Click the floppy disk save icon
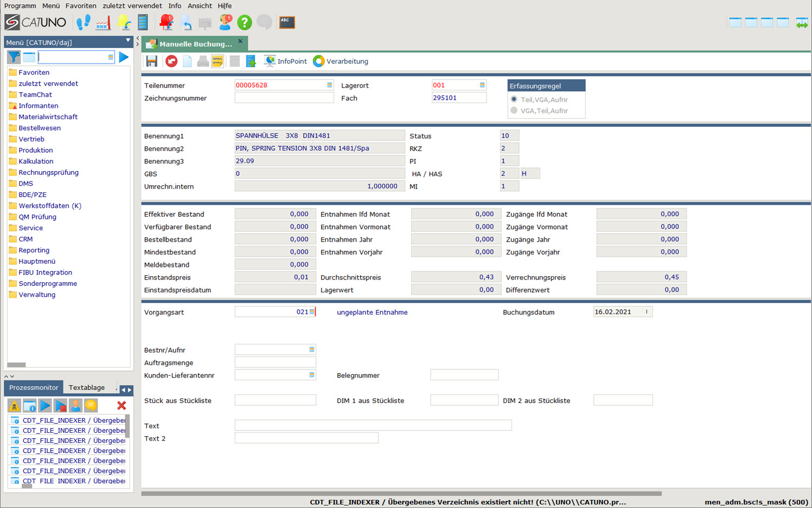The image size is (812, 508). [x=152, y=61]
